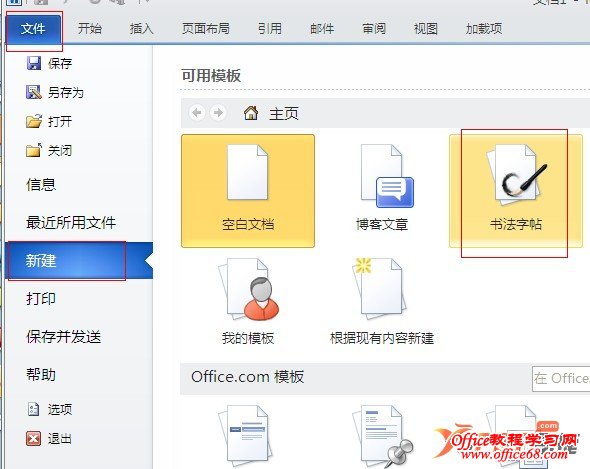Click the red Exit icon
The width and height of the screenshot is (590, 469).
33,438
